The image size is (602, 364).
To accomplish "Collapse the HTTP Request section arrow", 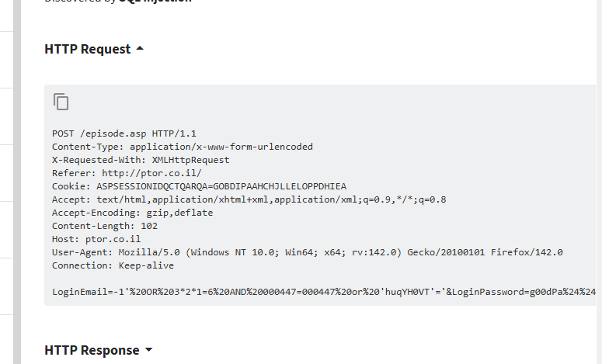I will [x=140, y=49].
